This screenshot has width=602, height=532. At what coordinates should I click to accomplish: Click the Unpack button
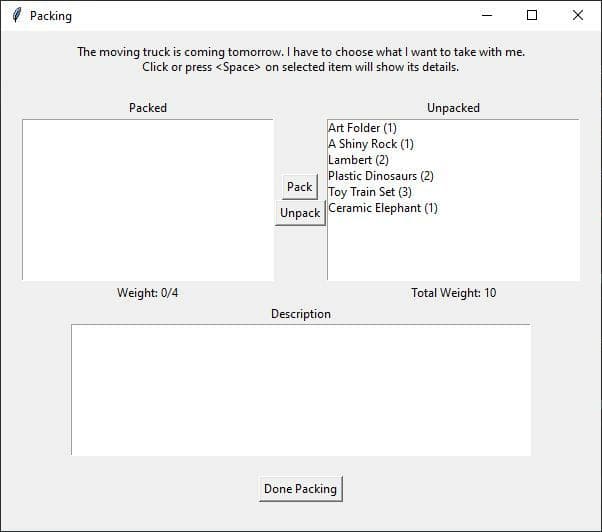300,213
